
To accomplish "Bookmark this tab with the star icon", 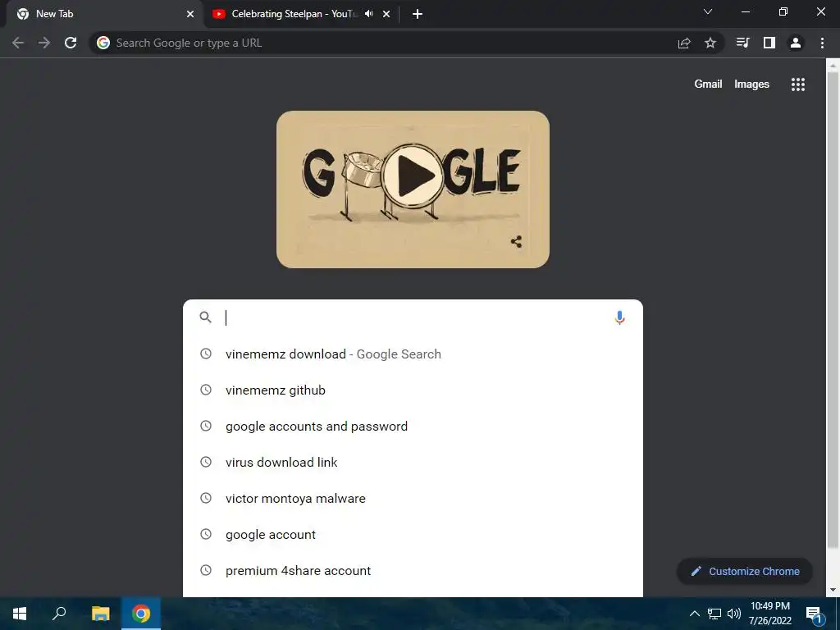I will 710,43.
